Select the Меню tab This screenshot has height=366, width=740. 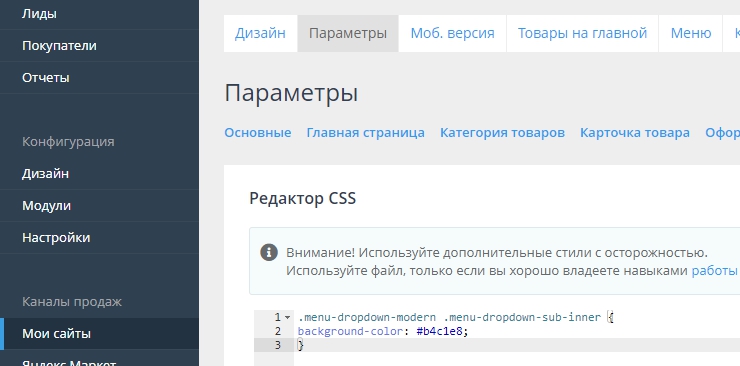[690, 33]
